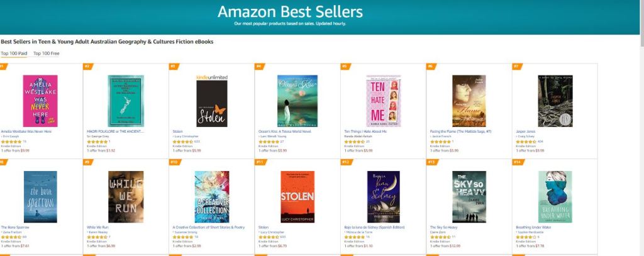This screenshot has height=256, width=644.
Task: Select the Top 100 Paid tab
Action: [x=14, y=54]
